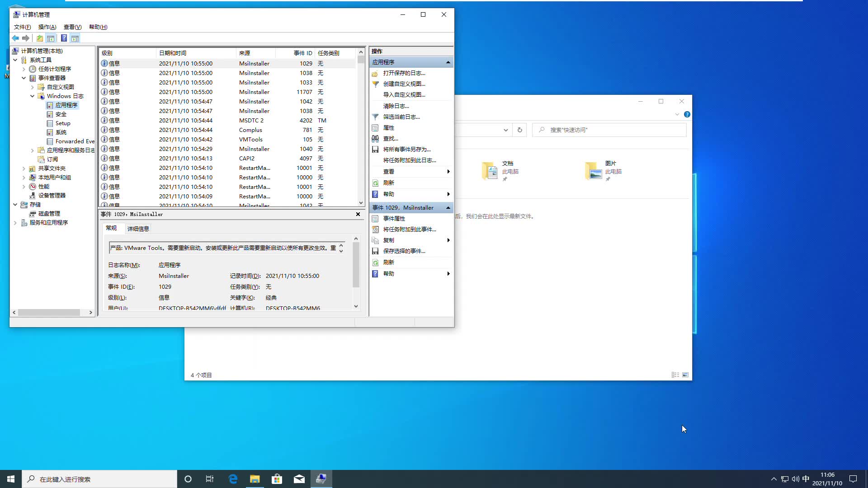Click the event list vertical scrollbar
This screenshot has height=488, width=868.
click(x=361, y=127)
